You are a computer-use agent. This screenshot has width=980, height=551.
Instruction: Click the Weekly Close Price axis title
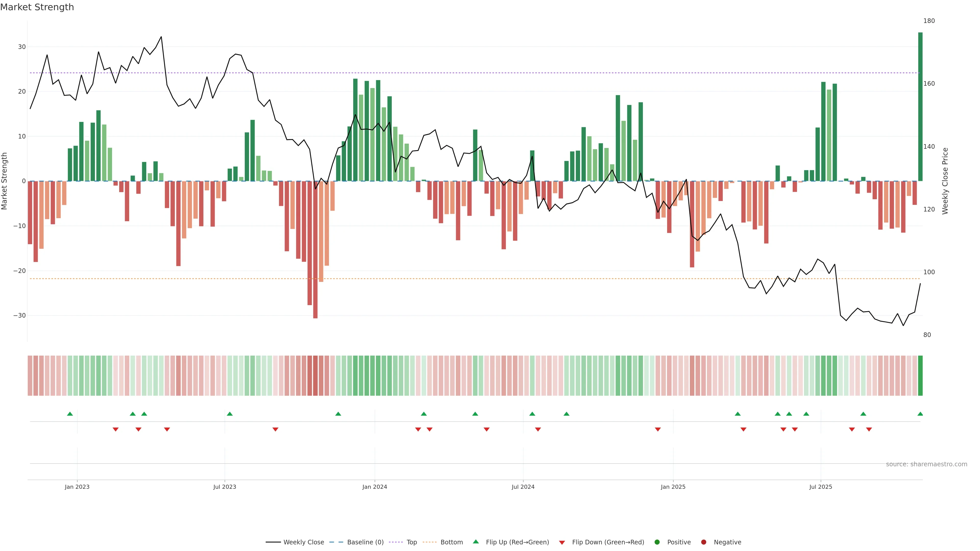click(x=945, y=181)
